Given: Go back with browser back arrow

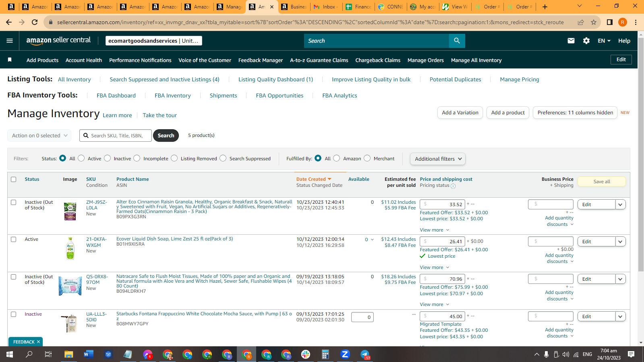Looking at the screenshot, I should click(x=9, y=22).
